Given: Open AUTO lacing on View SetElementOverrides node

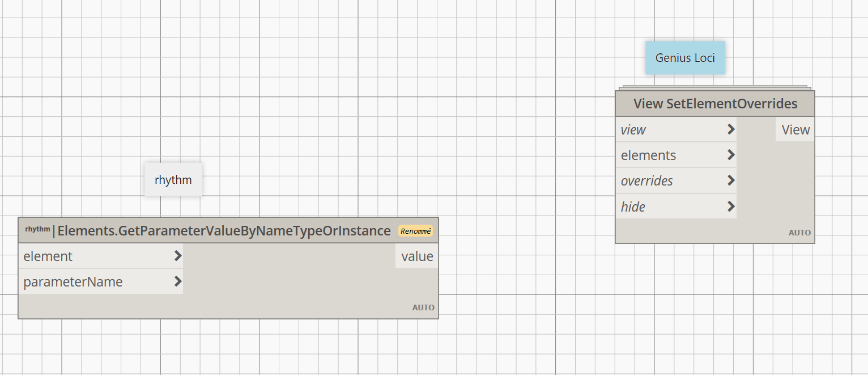Looking at the screenshot, I should coord(799,233).
